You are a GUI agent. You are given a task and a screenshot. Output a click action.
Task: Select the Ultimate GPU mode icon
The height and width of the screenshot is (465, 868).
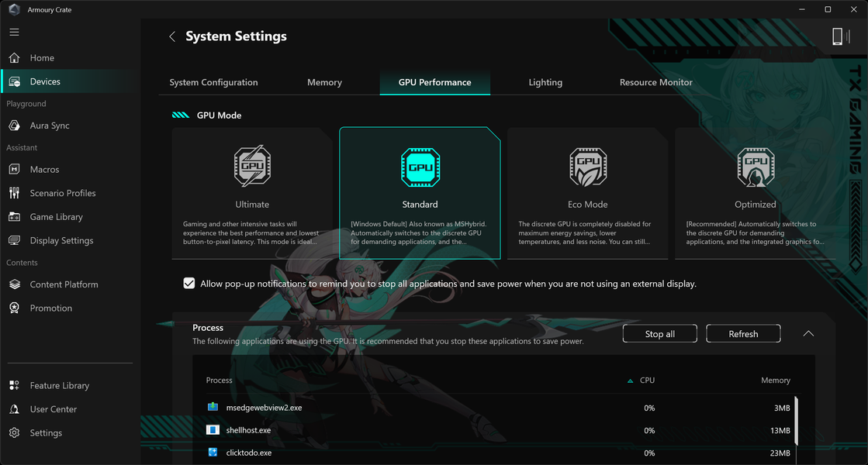(252, 166)
